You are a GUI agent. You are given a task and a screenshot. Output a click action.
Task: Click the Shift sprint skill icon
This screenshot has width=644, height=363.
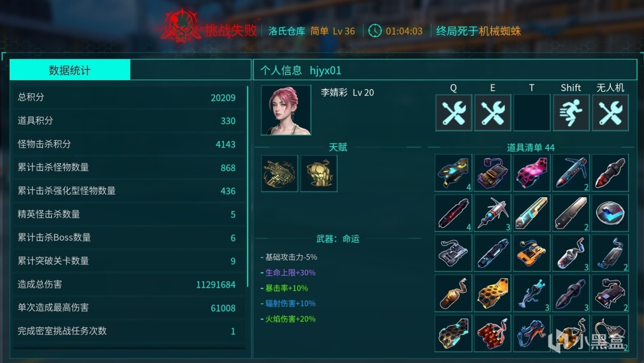tap(572, 113)
